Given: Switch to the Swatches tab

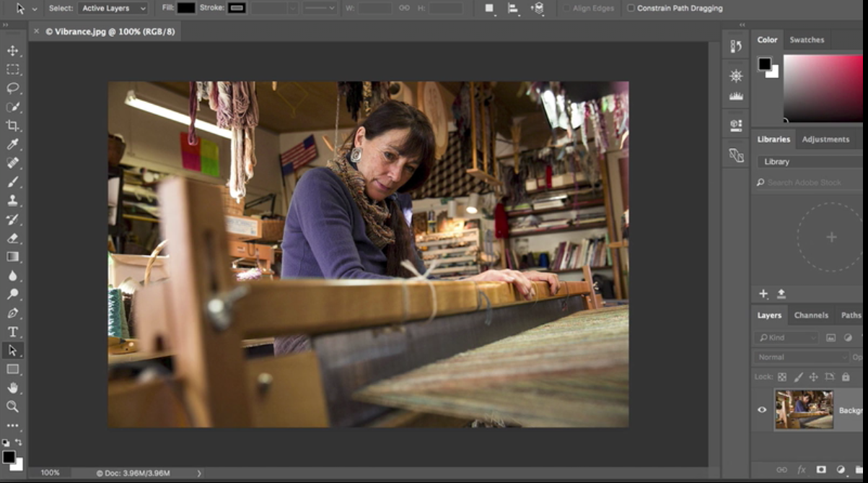Looking at the screenshot, I should [x=807, y=40].
